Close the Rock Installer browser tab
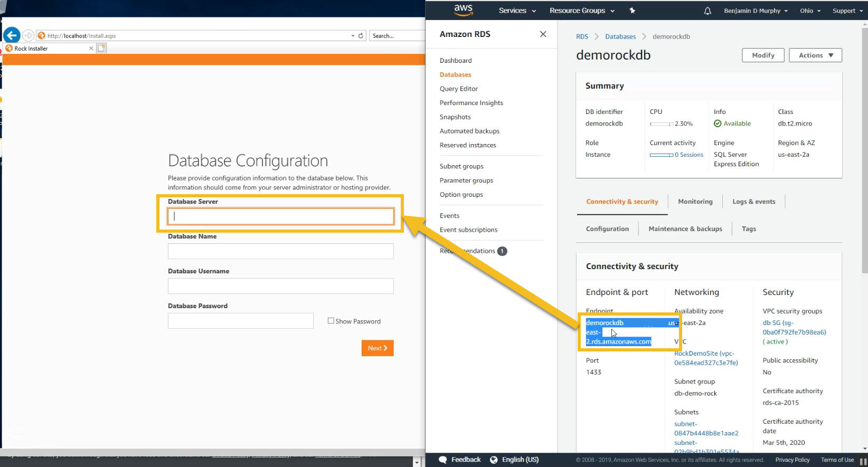Viewport: 868px width, 467px height. tap(91, 48)
